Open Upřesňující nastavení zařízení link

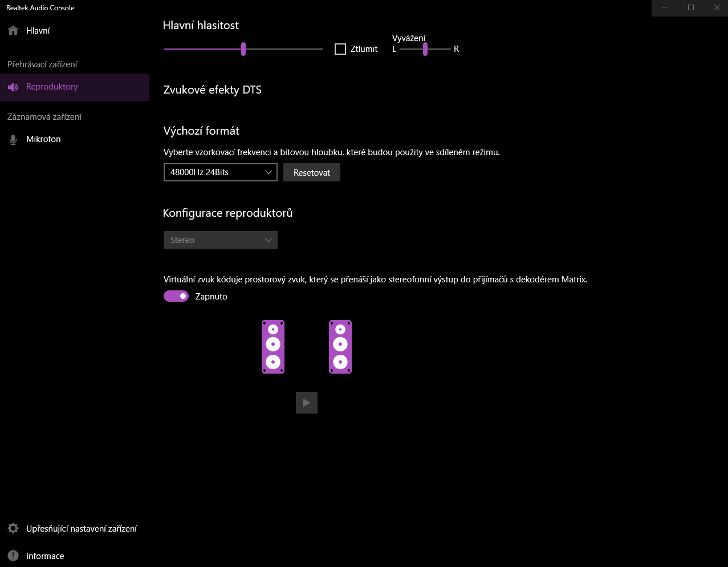(82, 529)
